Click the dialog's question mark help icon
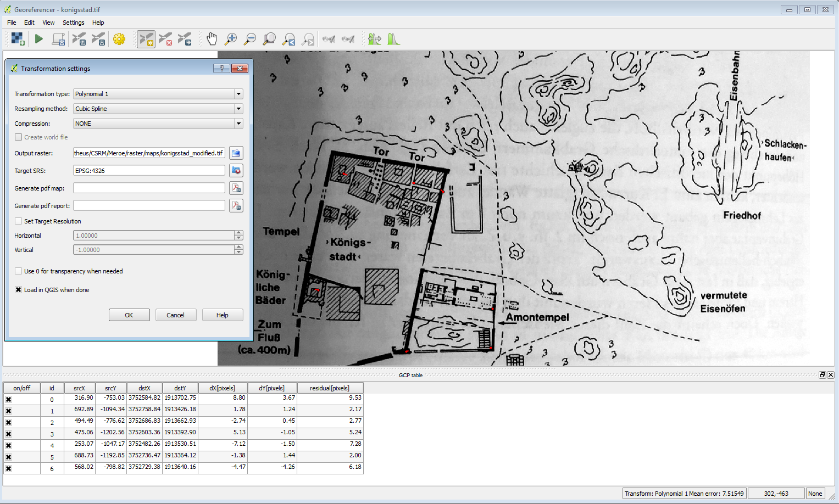 click(x=221, y=68)
